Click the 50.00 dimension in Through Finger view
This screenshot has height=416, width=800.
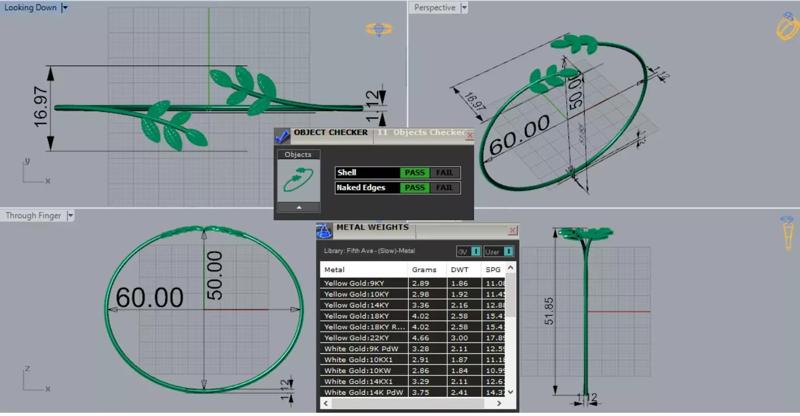pos(214,276)
